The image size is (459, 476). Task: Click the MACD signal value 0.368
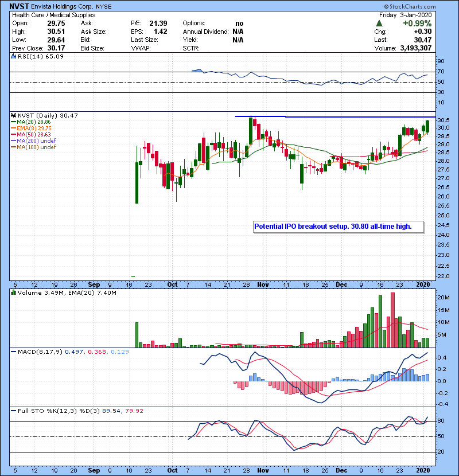(97, 352)
